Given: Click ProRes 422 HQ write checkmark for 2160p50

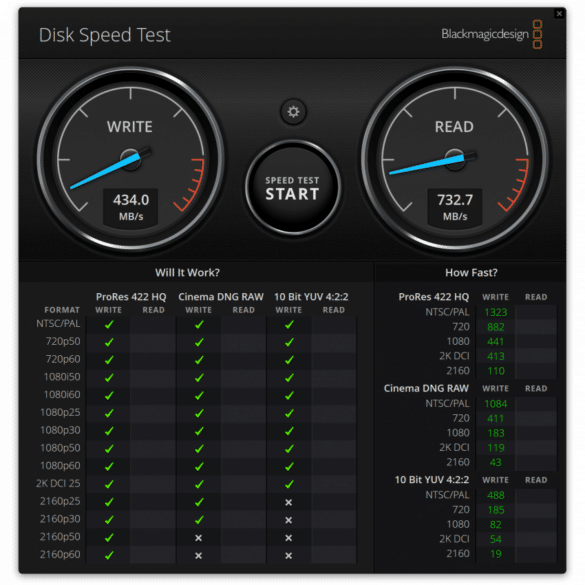Looking at the screenshot, I should [109, 538].
